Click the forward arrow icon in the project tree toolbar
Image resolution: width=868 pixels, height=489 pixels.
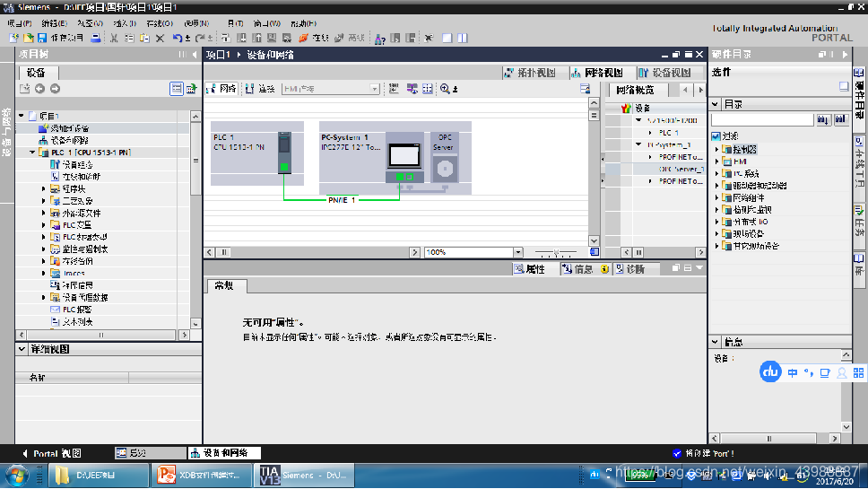pyautogui.click(x=55, y=89)
